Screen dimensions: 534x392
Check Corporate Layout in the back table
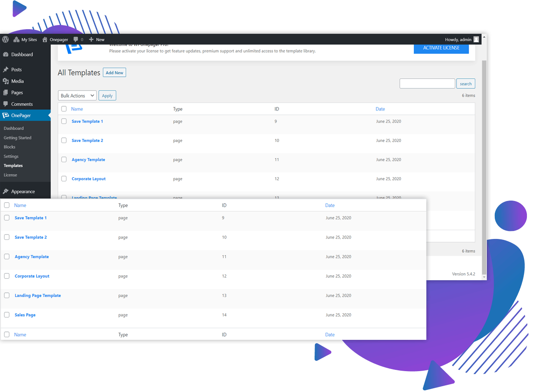point(64,178)
